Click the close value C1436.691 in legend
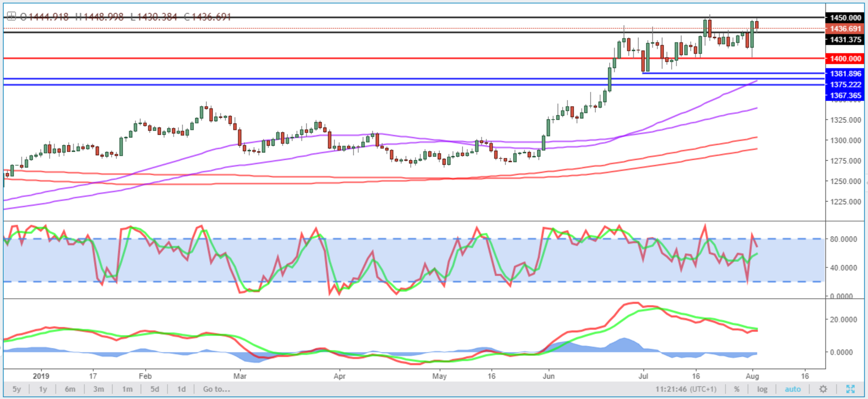 [x=207, y=17]
